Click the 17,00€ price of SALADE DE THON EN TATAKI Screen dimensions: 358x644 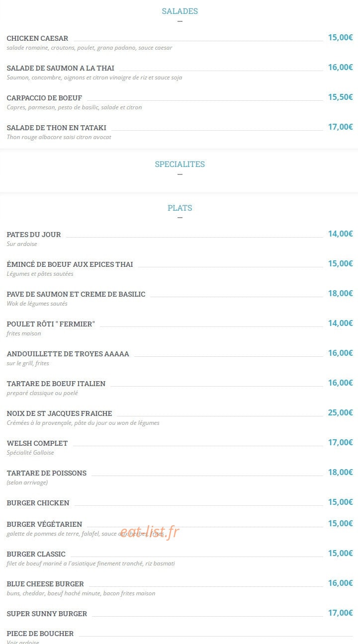(x=340, y=127)
